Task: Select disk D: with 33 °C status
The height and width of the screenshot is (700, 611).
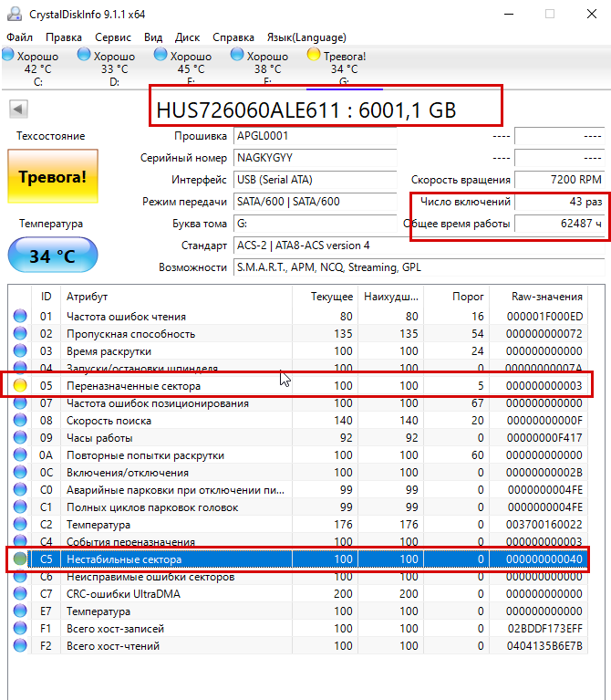Action: (107, 68)
